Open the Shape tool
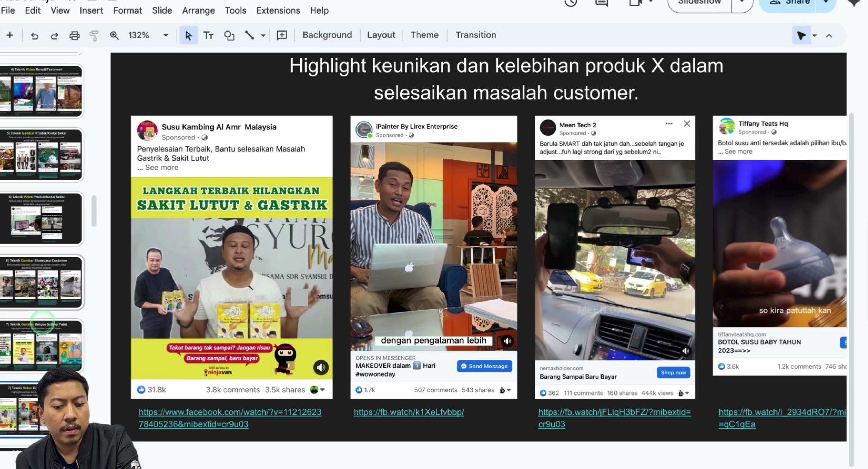Image resolution: width=868 pixels, height=469 pixels. click(x=229, y=36)
